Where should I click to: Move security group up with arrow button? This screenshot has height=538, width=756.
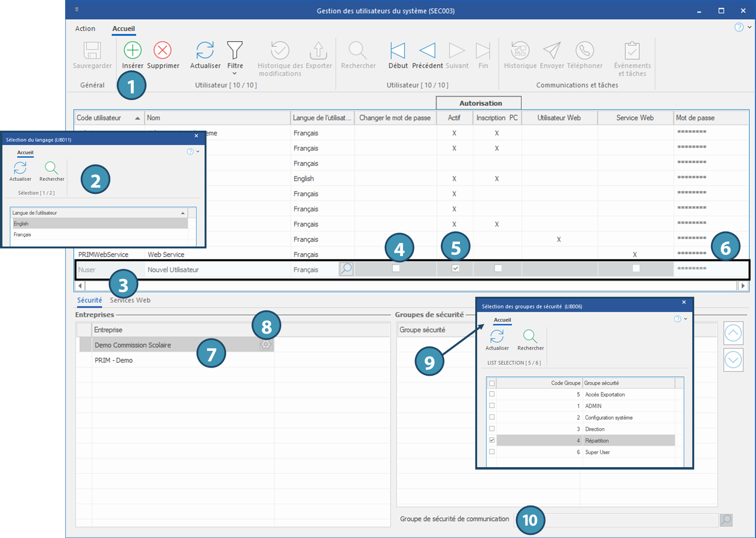(x=733, y=333)
